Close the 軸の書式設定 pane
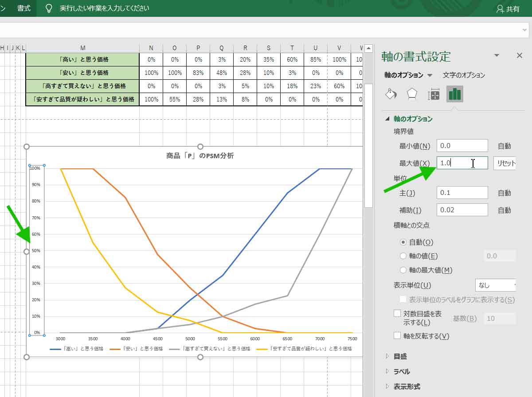This screenshot has height=397, width=532. click(x=520, y=55)
